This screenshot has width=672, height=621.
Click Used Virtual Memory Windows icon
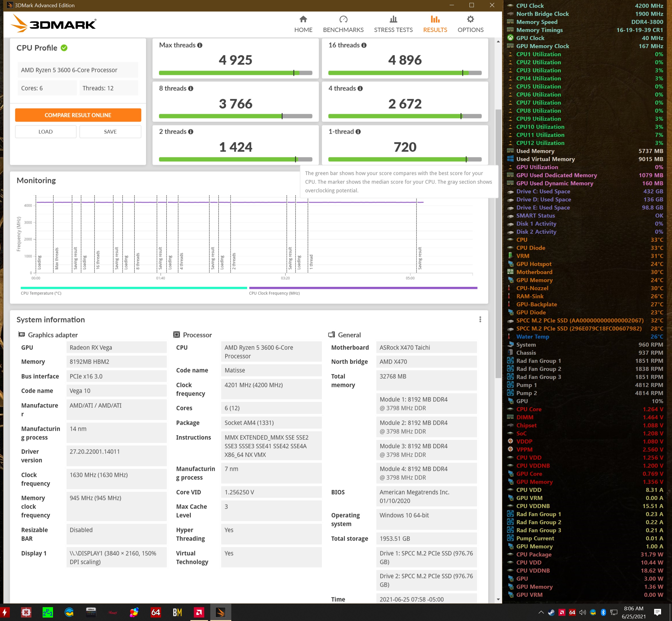pyautogui.click(x=510, y=158)
